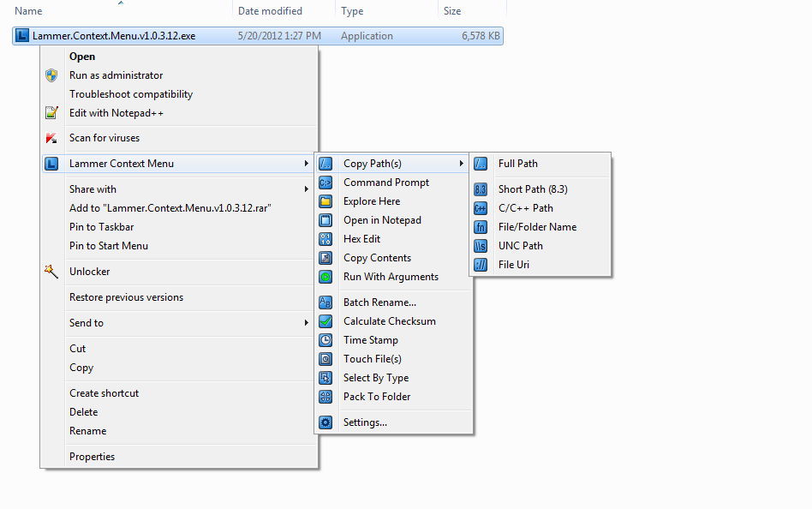Click the Hex Edit icon

tap(325, 239)
